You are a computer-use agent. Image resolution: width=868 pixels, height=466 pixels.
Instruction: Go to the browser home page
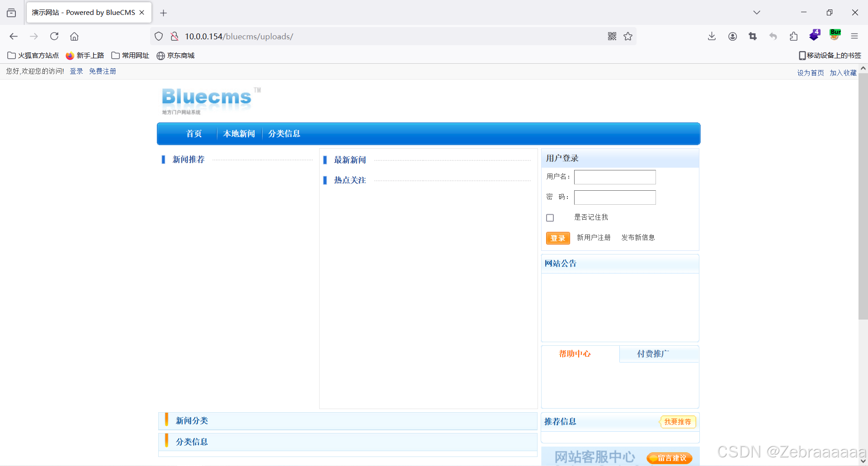coord(75,36)
